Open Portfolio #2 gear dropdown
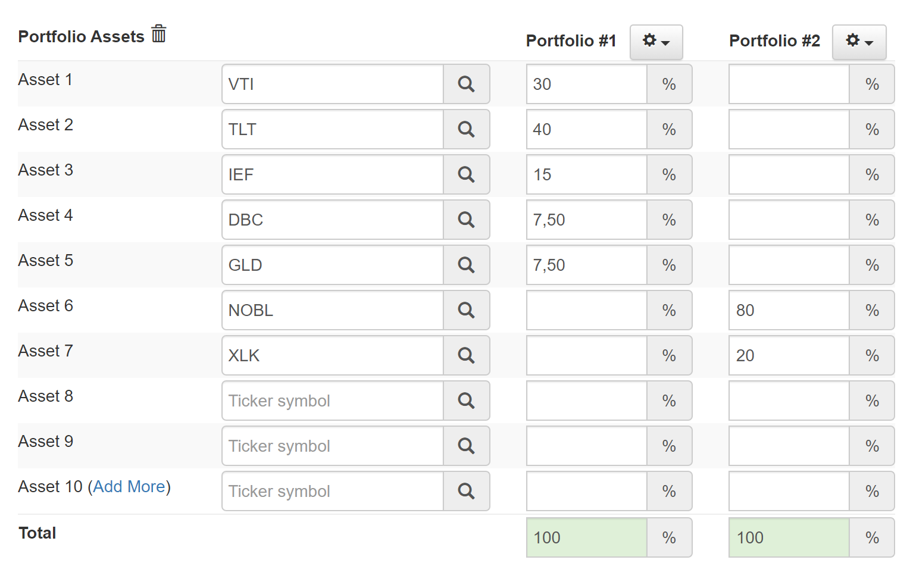 click(x=859, y=42)
